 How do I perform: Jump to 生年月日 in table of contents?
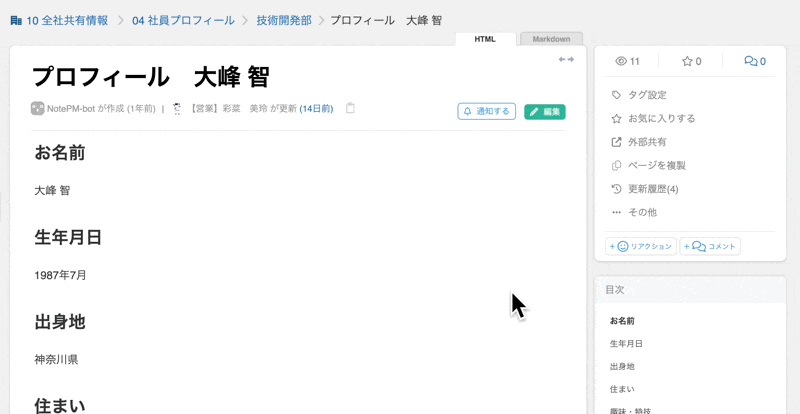[x=626, y=343]
